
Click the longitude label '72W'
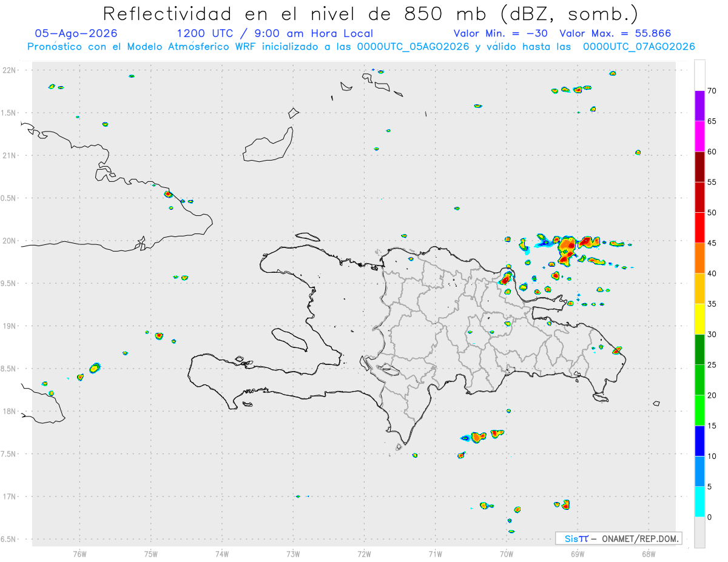364,554
